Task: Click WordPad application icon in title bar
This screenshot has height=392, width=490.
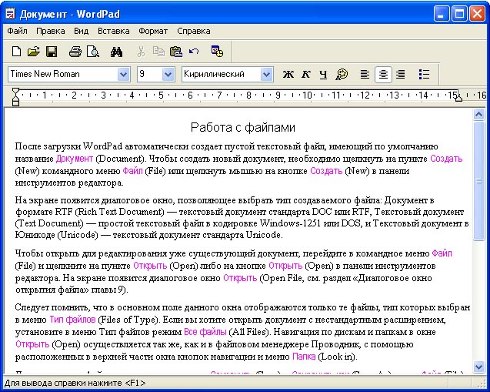Action: click(x=11, y=14)
